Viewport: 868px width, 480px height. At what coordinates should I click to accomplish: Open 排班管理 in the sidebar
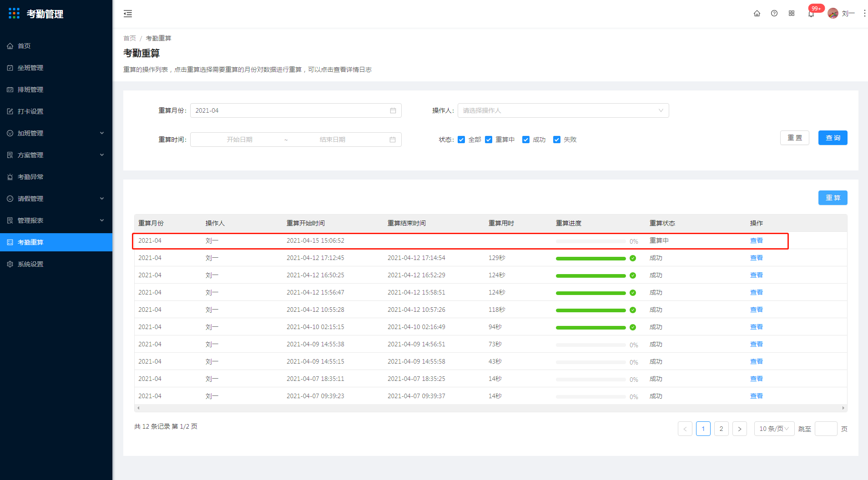pyautogui.click(x=56, y=90)
